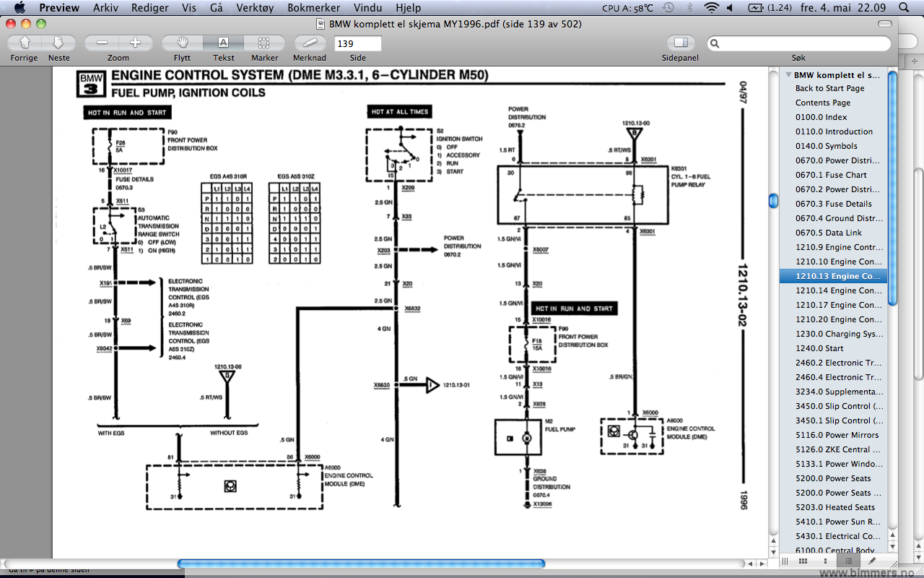Screen dimensions: 924x578
Task: Click the CPU temperature readout
Action: click(x=627, y=8)
